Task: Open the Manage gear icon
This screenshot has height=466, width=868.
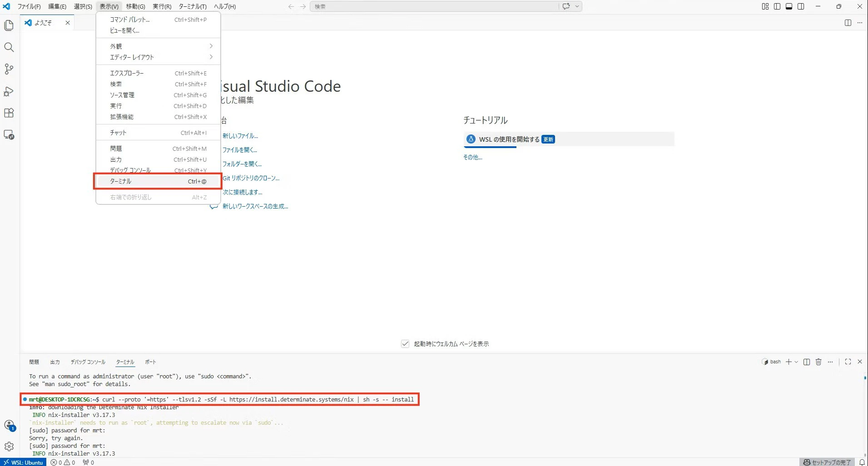Action: coord(9,446)
